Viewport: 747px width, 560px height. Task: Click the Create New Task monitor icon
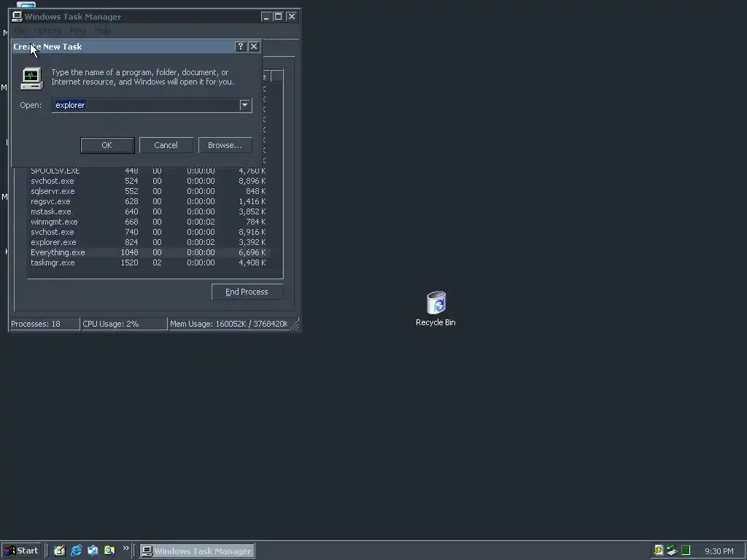[32, 78]
